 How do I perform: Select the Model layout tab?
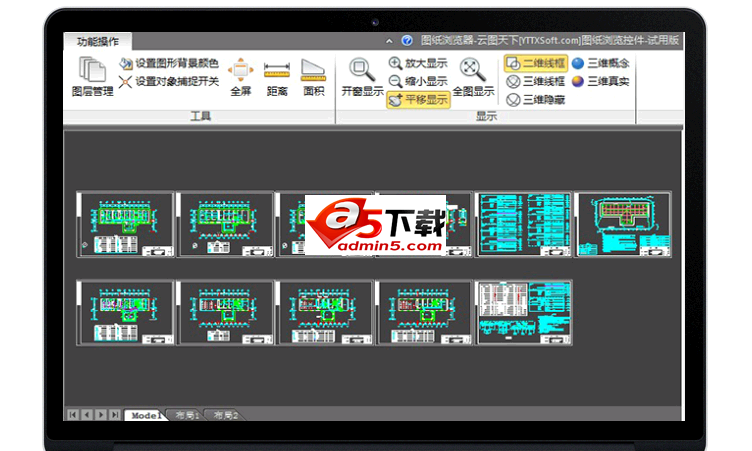[146, 415]
